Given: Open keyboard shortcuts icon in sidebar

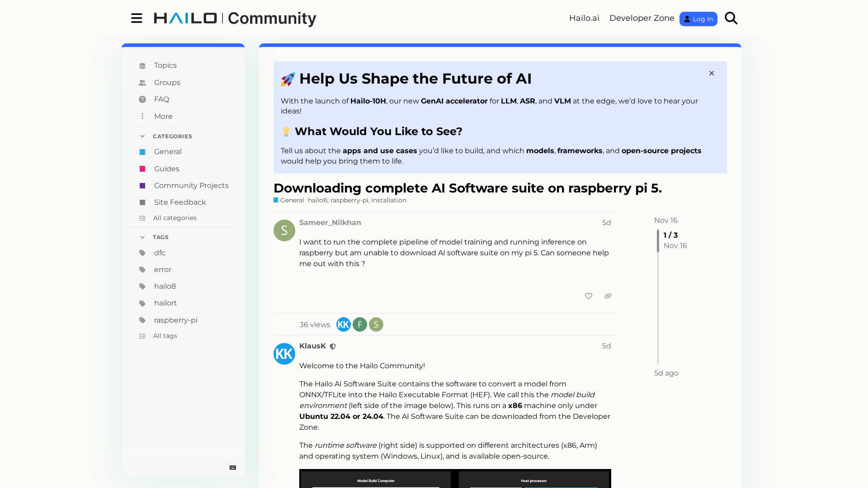Looking at the screenshot, I should [x=233, y=468].
